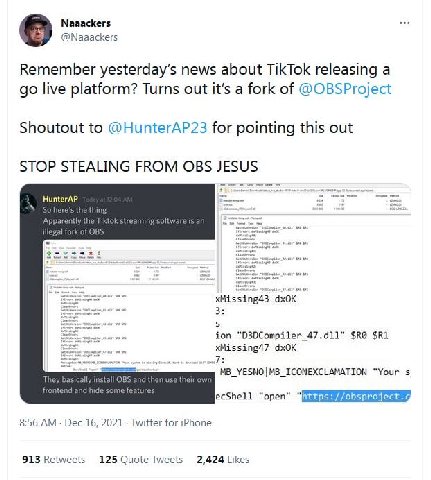Open the Twitter for iPhone source link
The width and height of the screenshot is (431, 480).
coord(171,423)
